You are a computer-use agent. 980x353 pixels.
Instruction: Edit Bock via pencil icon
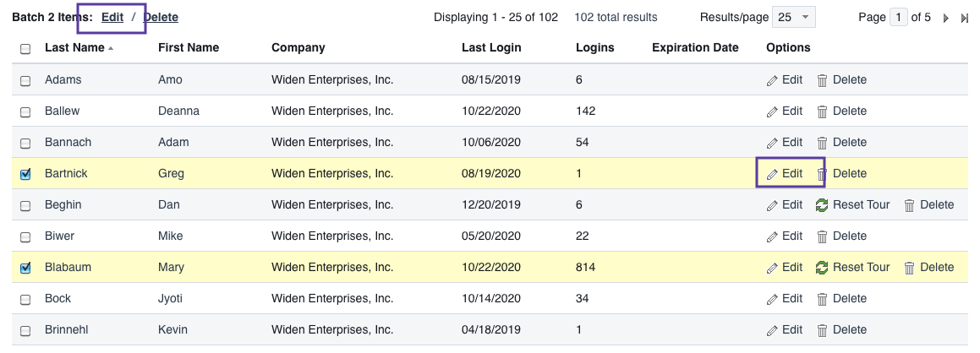click(773, 299)
